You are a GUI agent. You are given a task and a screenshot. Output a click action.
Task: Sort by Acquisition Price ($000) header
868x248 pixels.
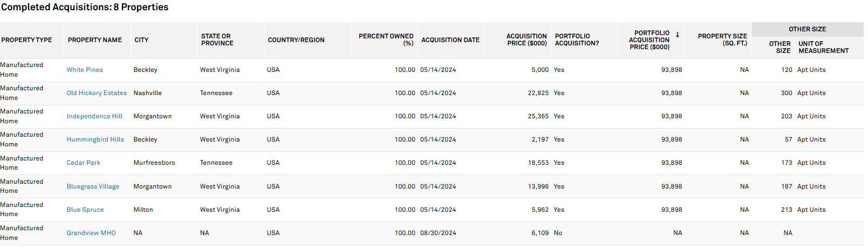(526, 40)
